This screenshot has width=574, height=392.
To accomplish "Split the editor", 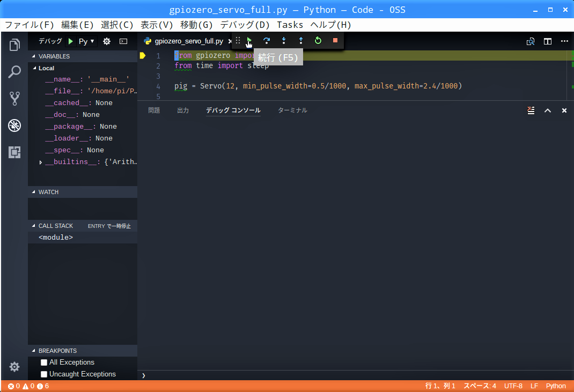I will pyautogui.click(x=548, y=41).
